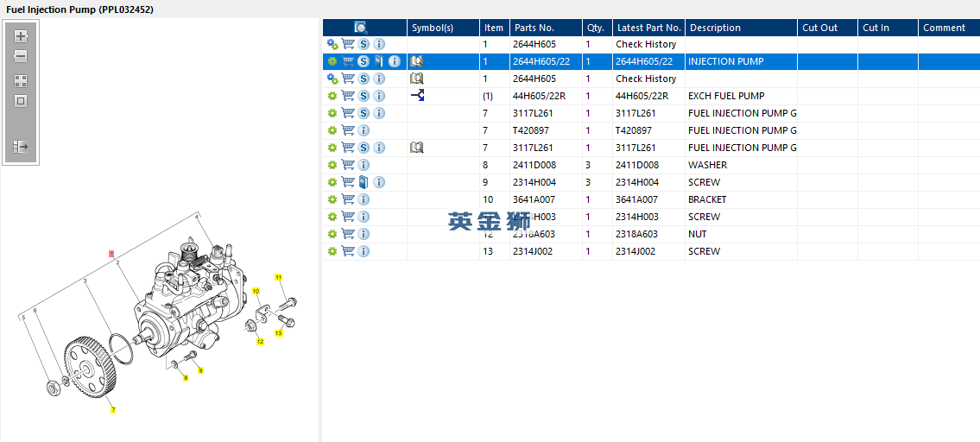Select the INJECTION PUMP description cell
Screen dimensions: 980x442
coord(741,61)
